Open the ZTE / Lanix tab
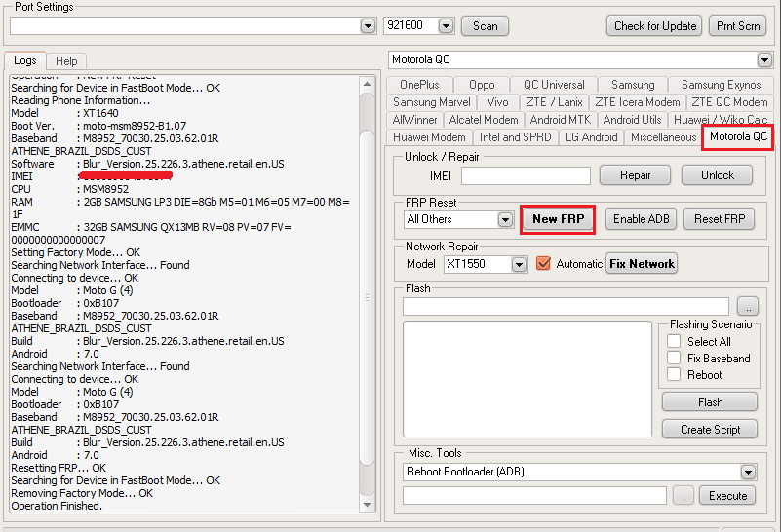 (554, 102)
